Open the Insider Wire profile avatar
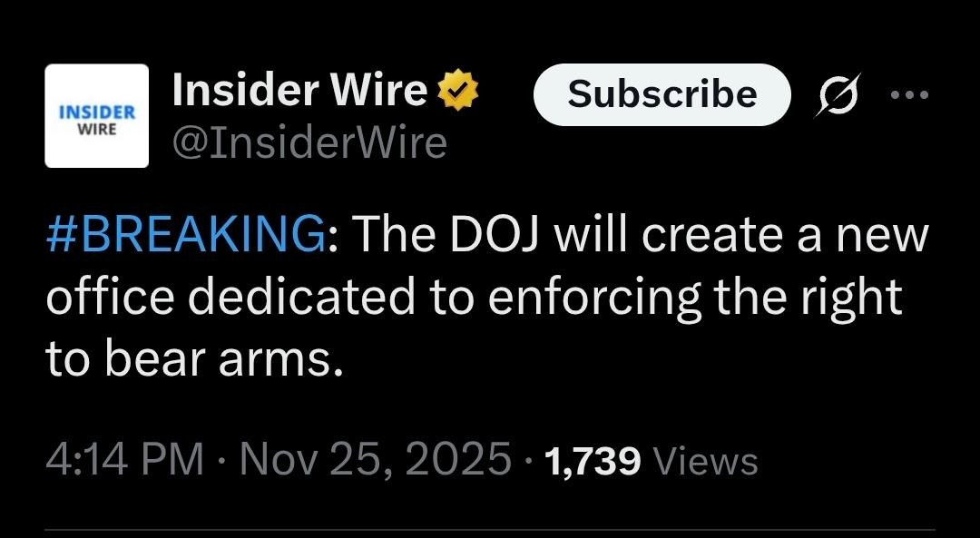This screenshot has height=538, width=980. (x=97, y=115)
